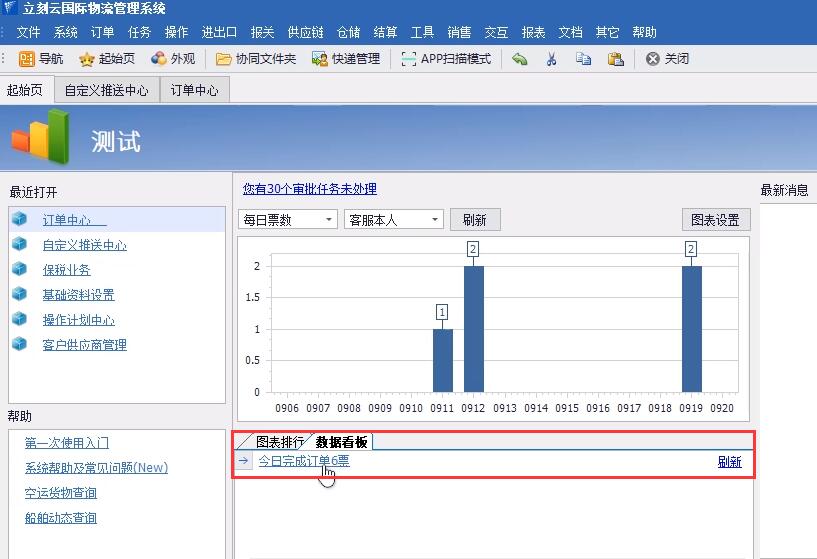Image resolution: width=817 pixels, height=559 pixels.
Task: Click the colorful bar chart logo
Action: click(41, 136)
